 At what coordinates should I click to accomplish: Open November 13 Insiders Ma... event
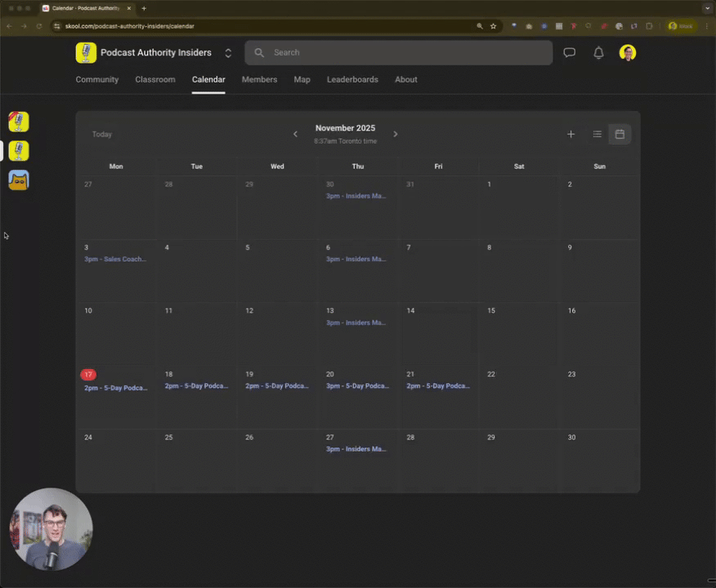[356, 323]
